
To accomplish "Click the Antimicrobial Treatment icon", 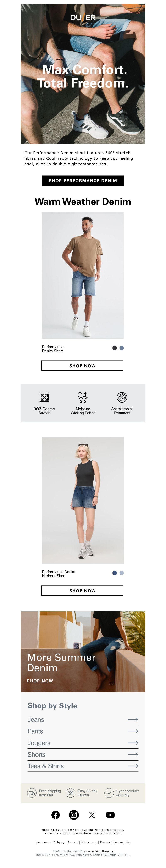I will point(122,397).
